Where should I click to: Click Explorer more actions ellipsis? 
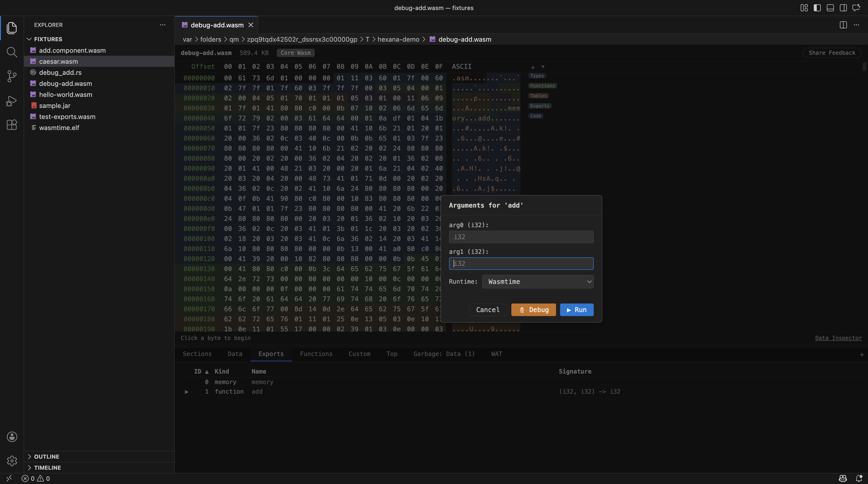(163, 25)
